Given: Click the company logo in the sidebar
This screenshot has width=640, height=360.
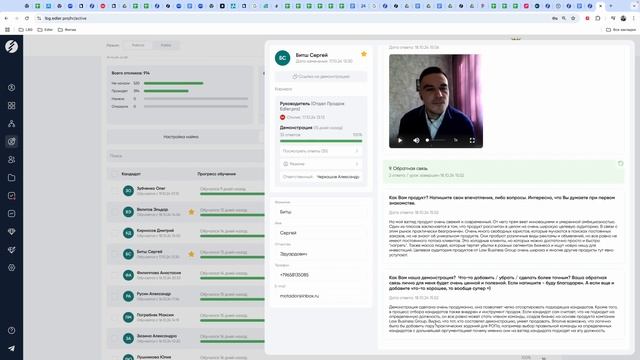Looking at the screenshot, I should [11, 47].
